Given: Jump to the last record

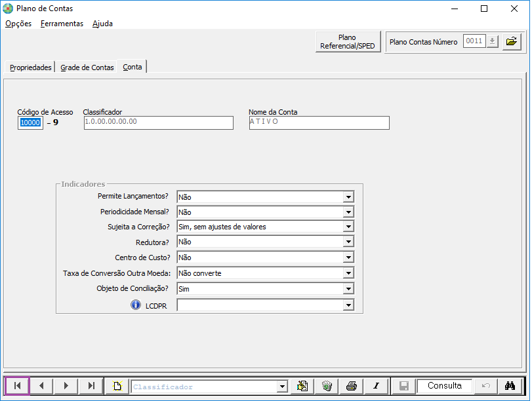Looking at the screenshot, I should pos(91,386).
